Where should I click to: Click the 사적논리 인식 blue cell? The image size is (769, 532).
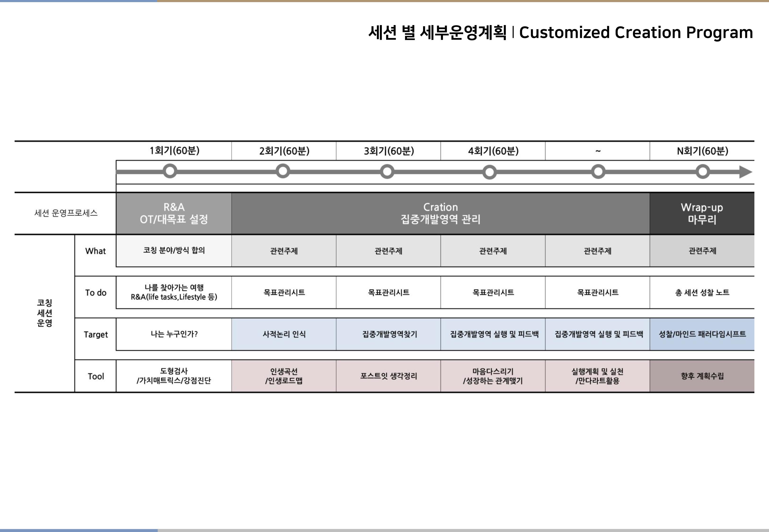[x=284, y=334]
